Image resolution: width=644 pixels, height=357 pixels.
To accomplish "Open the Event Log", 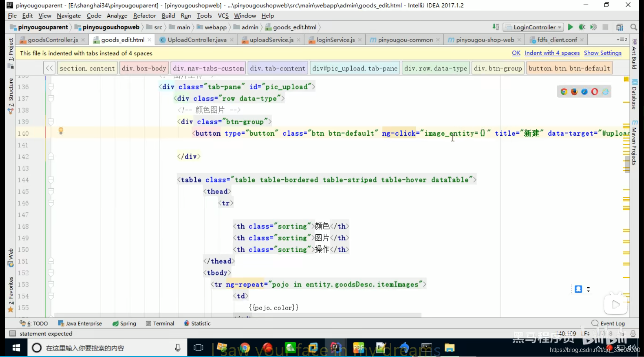I will coord(608,323).
